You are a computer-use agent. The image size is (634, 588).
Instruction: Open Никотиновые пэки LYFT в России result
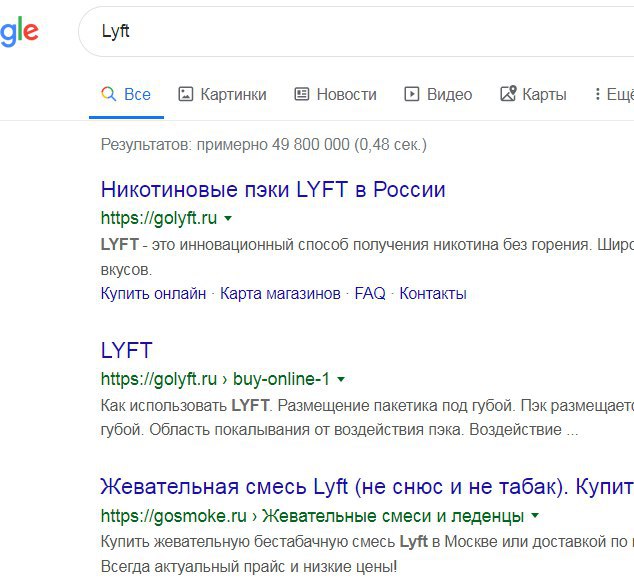tap(273, 189)
